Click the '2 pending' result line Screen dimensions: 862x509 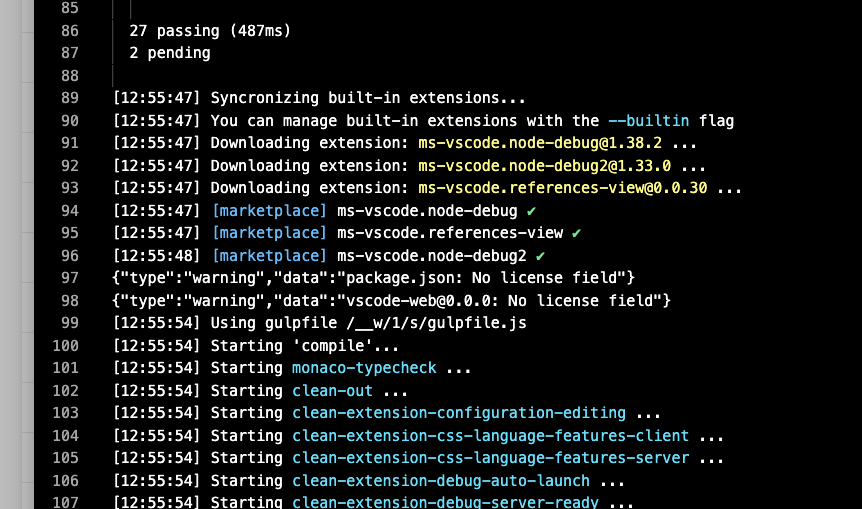pyautogui.click(x=170, y=53)
